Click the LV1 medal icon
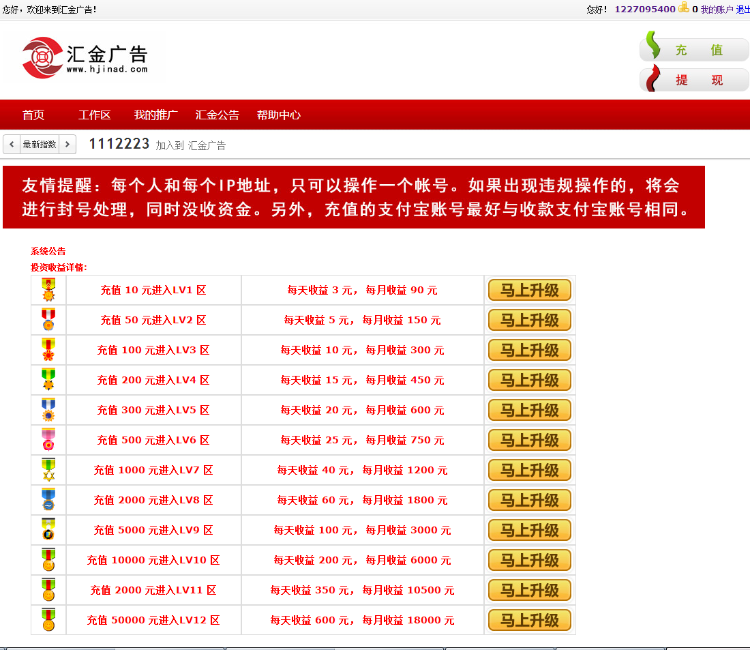 point(48,289)
